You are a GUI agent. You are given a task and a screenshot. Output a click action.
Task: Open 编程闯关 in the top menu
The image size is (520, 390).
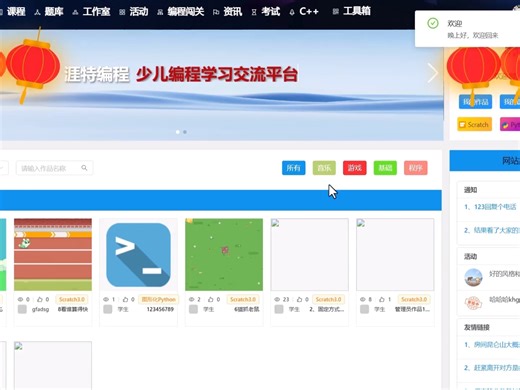tap(186, 12)
